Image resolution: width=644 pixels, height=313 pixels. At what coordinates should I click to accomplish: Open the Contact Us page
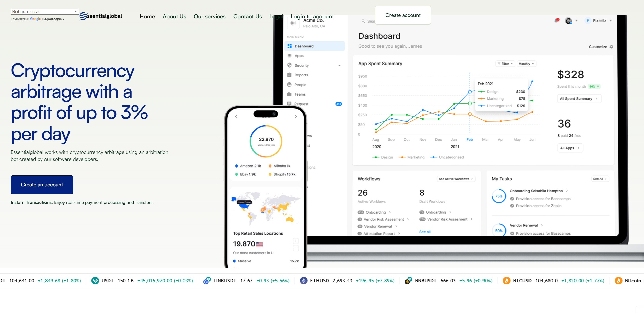(x=247, y=17)
